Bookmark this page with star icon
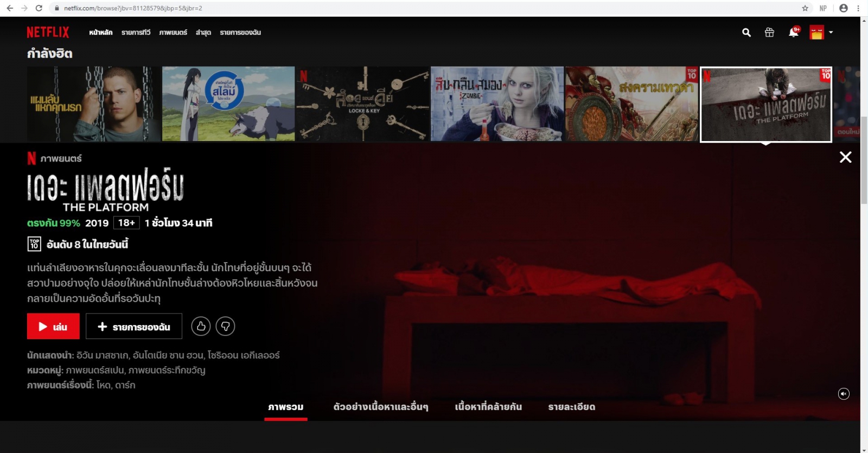The height and width of the screenshot is (453, 868). tap(805, 8)
